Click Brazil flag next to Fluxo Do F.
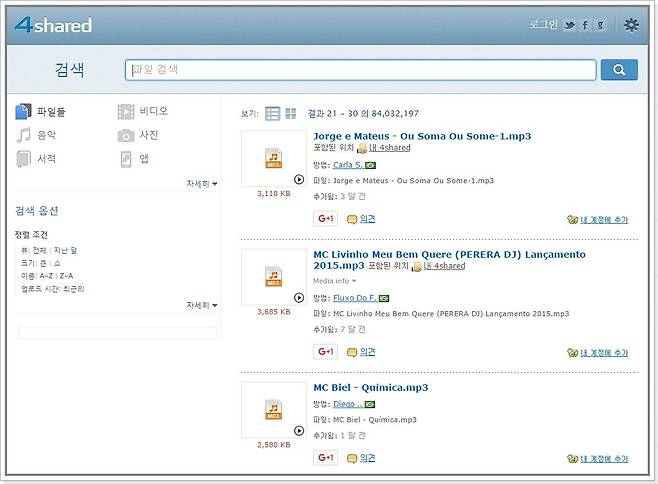The image size is (658, 484). click(x=384, y=298)
